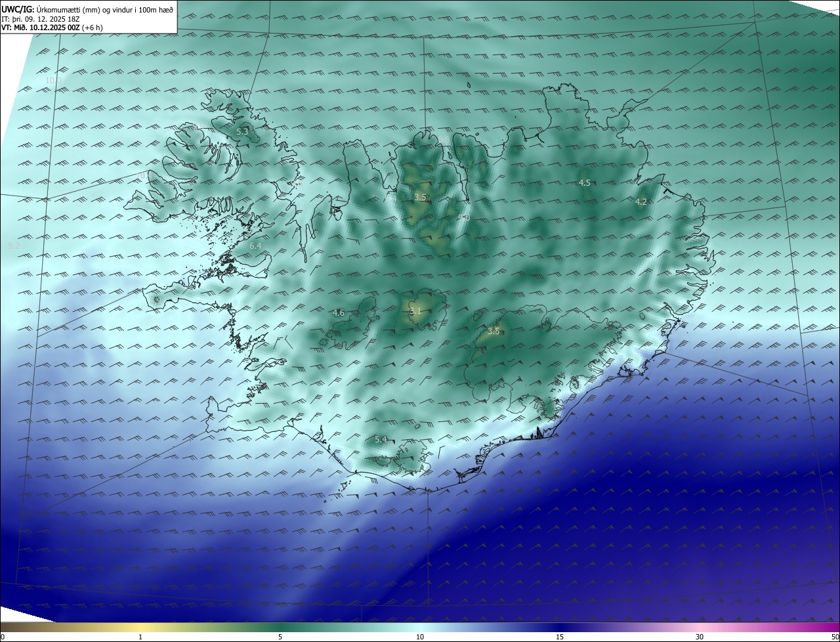Click the faint 10.0 value over the sea
Viewport: 840px width, 642px height.
point(53,80)
